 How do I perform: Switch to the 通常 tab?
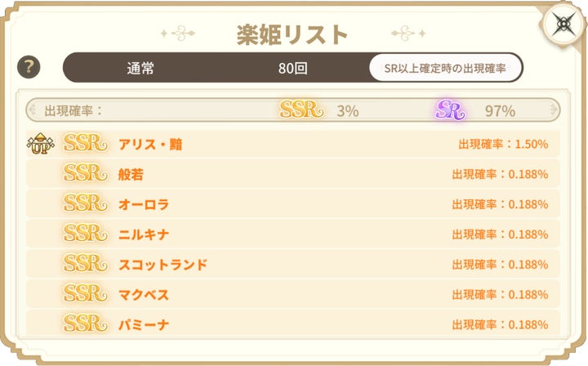pyautogui.click(x=140, y=69)
